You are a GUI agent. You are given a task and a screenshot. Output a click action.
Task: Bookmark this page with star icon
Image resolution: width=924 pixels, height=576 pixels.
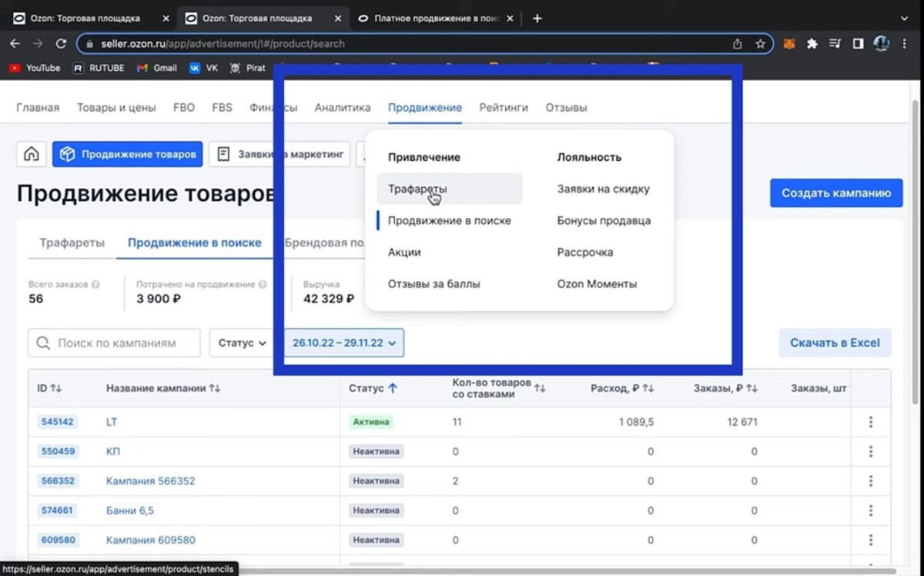[x=760, y=44]
